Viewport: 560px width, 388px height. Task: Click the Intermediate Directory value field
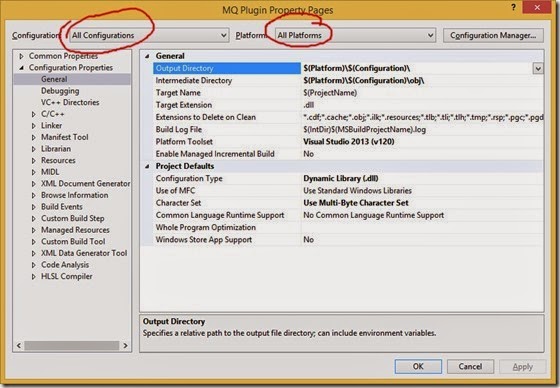pos(422,80)
